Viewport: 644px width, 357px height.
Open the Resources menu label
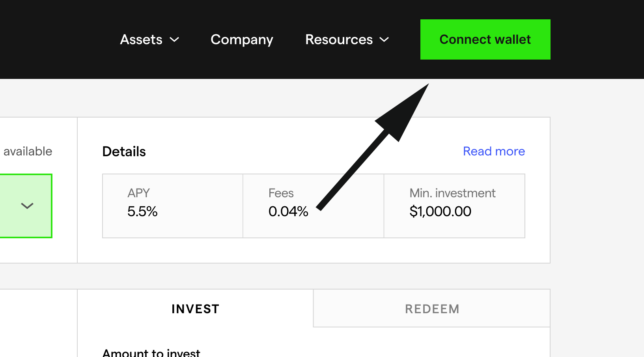339,39
